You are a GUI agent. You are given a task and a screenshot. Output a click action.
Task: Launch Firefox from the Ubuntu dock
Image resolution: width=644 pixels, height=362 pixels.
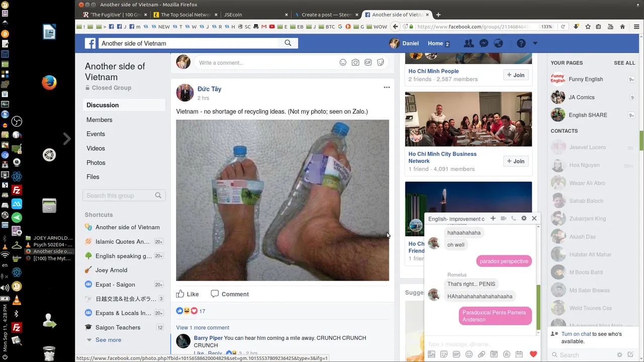click(x=49, y=82)
